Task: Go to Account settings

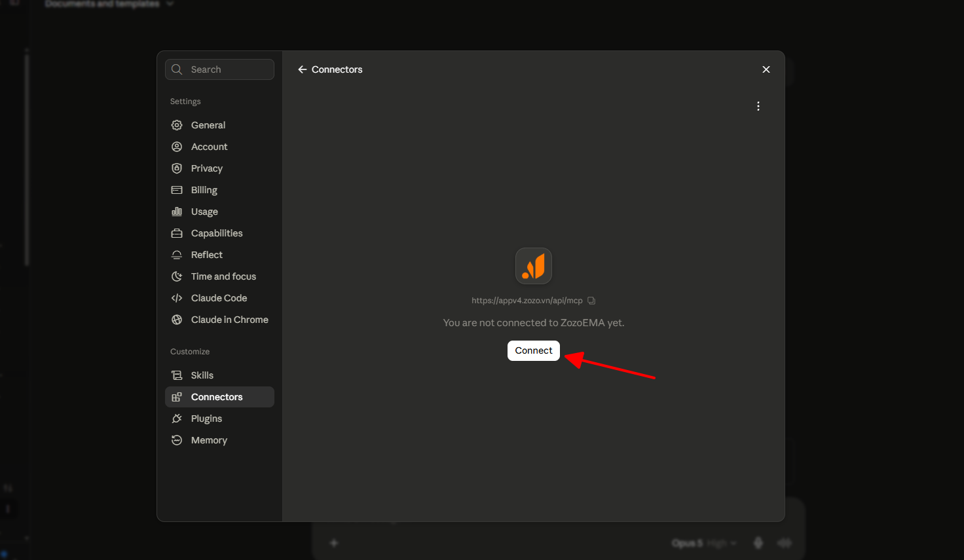Action: coord(219,147)
